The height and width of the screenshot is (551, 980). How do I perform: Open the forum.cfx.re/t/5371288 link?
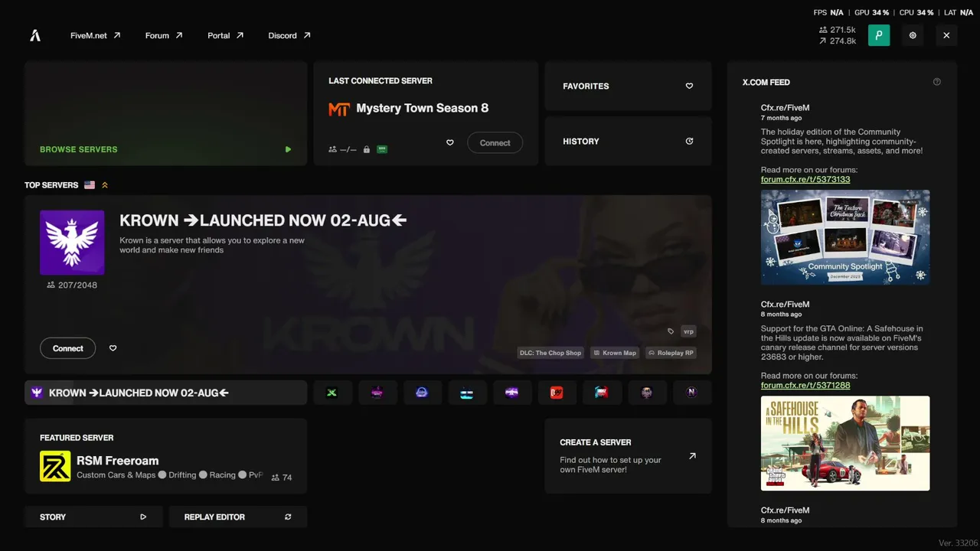[x=805, y=385]
